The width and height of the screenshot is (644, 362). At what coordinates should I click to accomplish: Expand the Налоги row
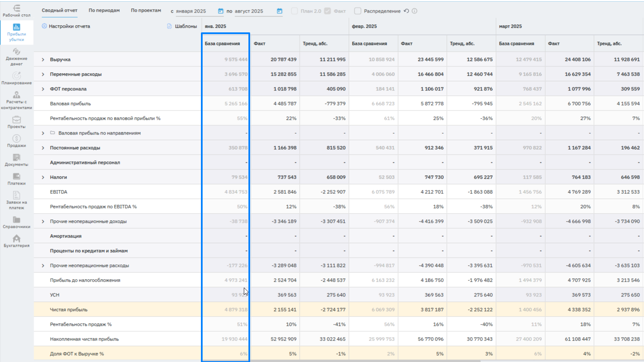(x=43, y=177)
